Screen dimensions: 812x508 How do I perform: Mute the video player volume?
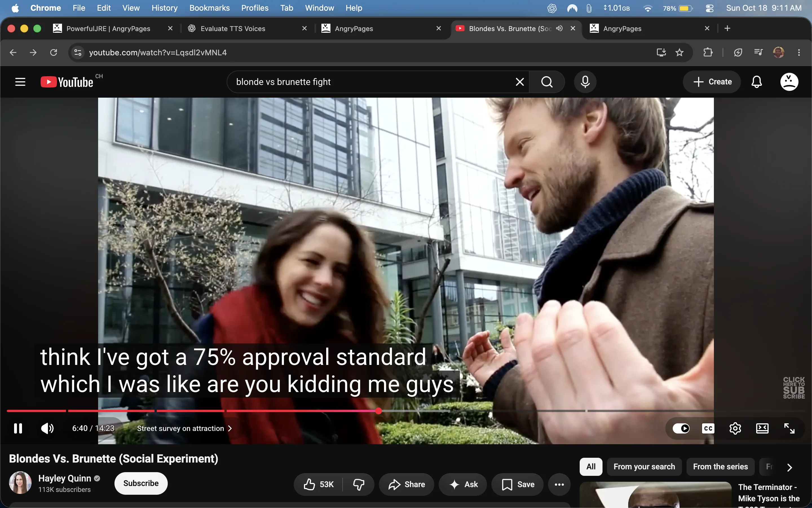(47, 428)
